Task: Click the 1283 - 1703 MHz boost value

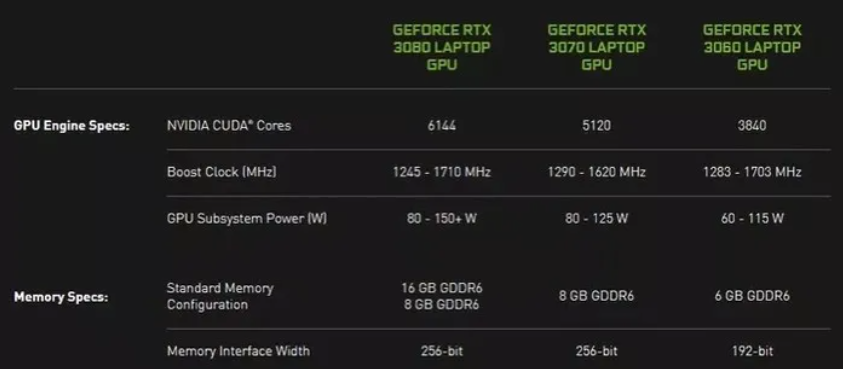Action: [752, 172]
